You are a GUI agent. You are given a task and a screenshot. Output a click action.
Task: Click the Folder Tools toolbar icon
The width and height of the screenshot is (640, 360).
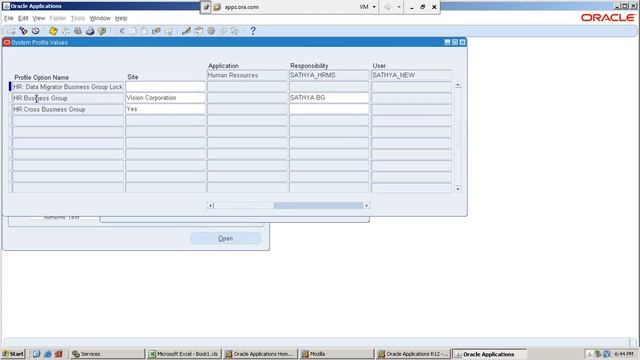coord(235,31)
